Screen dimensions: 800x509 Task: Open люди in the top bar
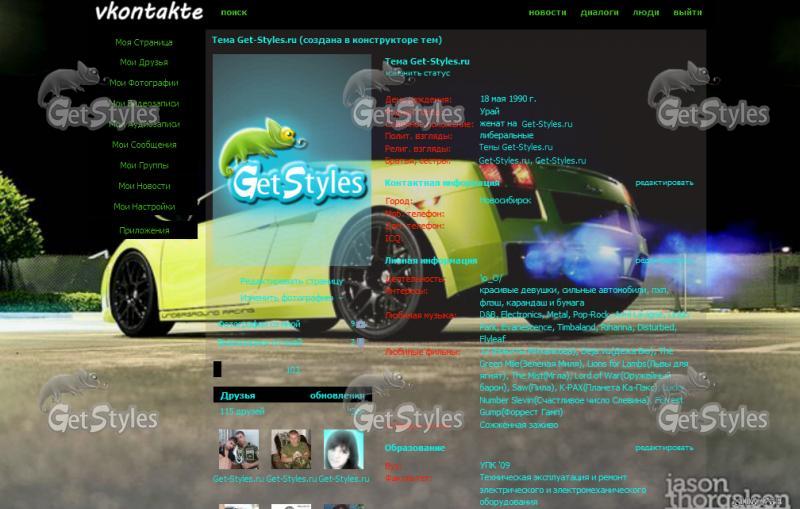(646, 12)
